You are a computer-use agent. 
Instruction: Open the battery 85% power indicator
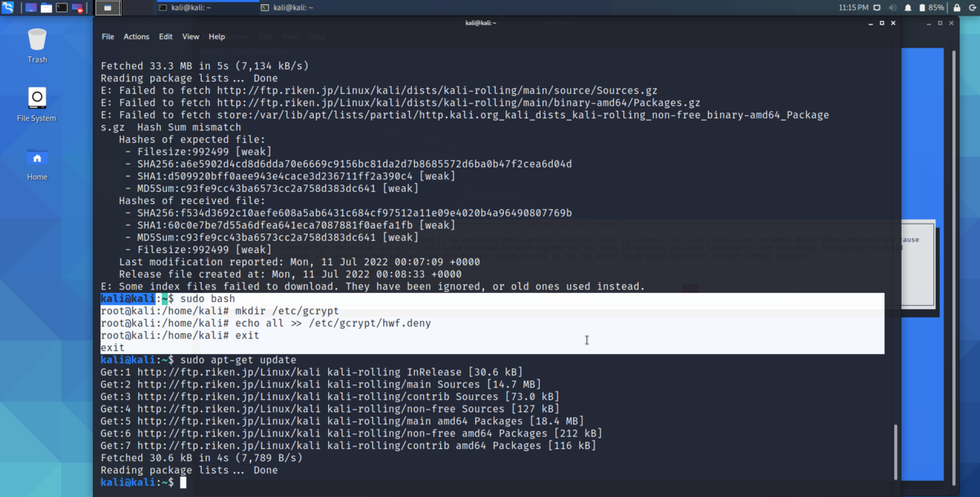(932, 7)
